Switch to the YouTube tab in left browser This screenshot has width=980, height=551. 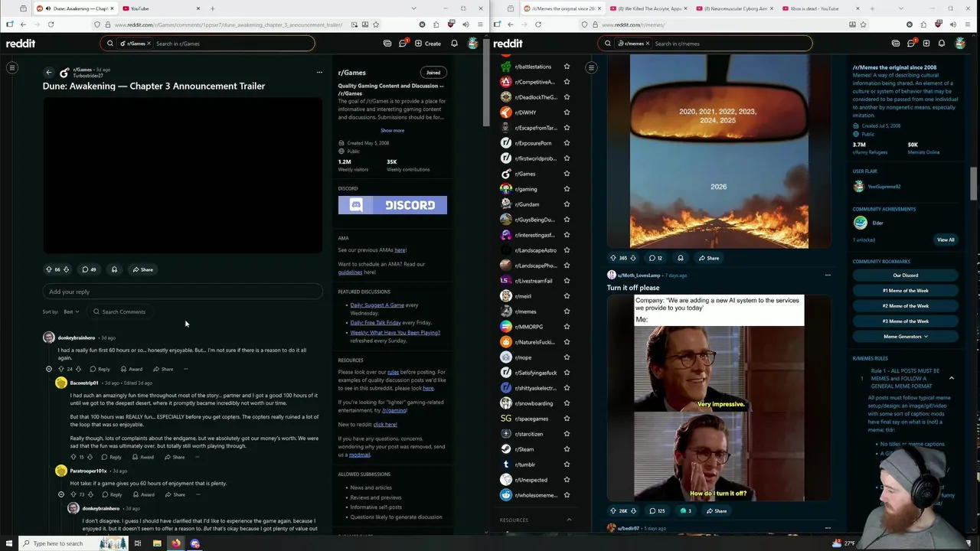tap(161, 8)
